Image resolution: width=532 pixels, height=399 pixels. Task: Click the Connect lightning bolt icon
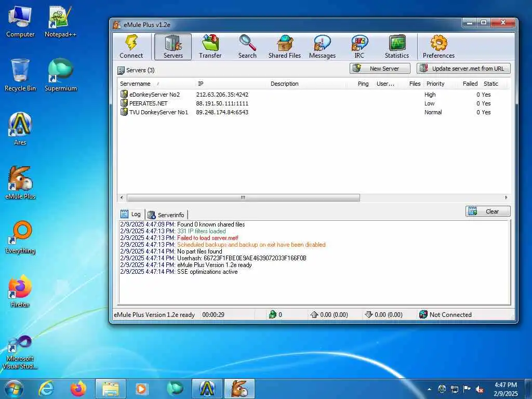click(131, 43)
